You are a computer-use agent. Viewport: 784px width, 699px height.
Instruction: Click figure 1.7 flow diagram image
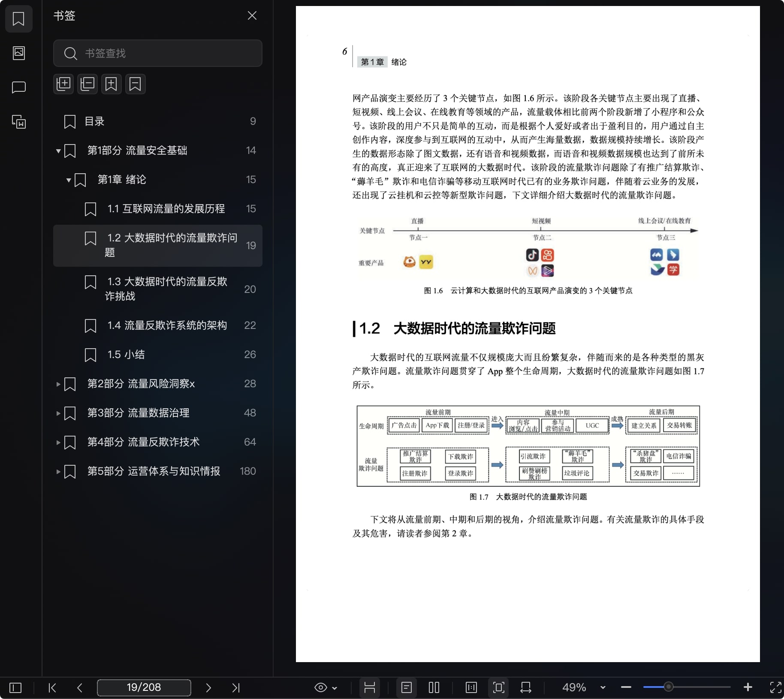(x=528, y=446)
